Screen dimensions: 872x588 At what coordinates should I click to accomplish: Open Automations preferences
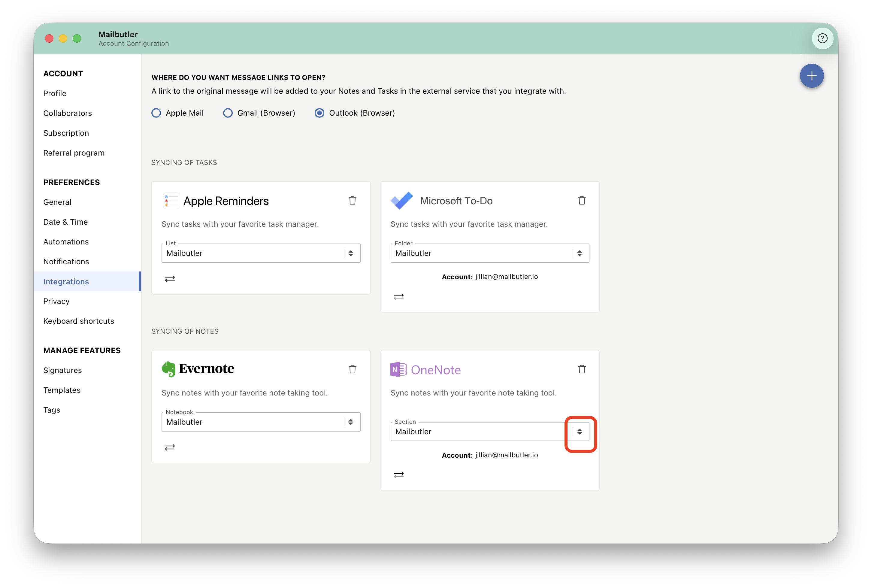66,242
